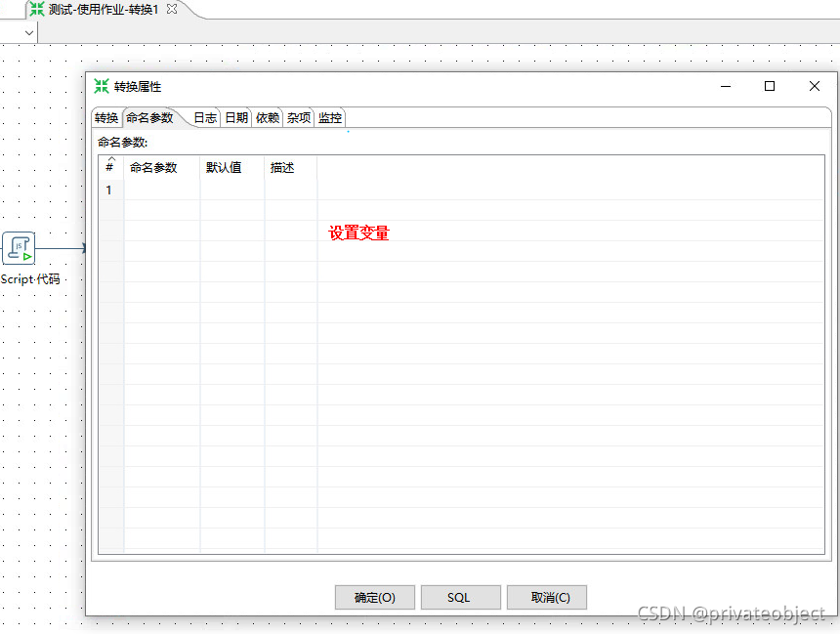Viewport: 840px width, 634px height.
Task: Switch to the 日期 tab
Action: click(x=236, y=118)
